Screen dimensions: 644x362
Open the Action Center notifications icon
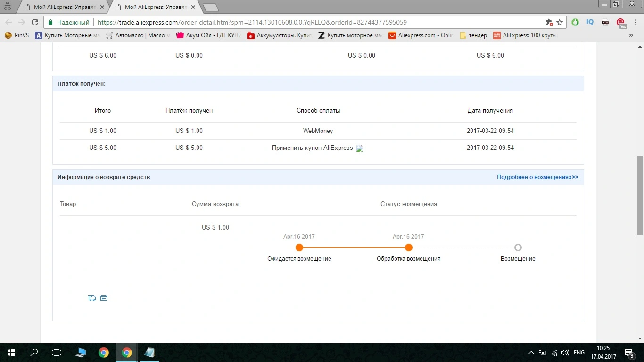tap(629, 353)
